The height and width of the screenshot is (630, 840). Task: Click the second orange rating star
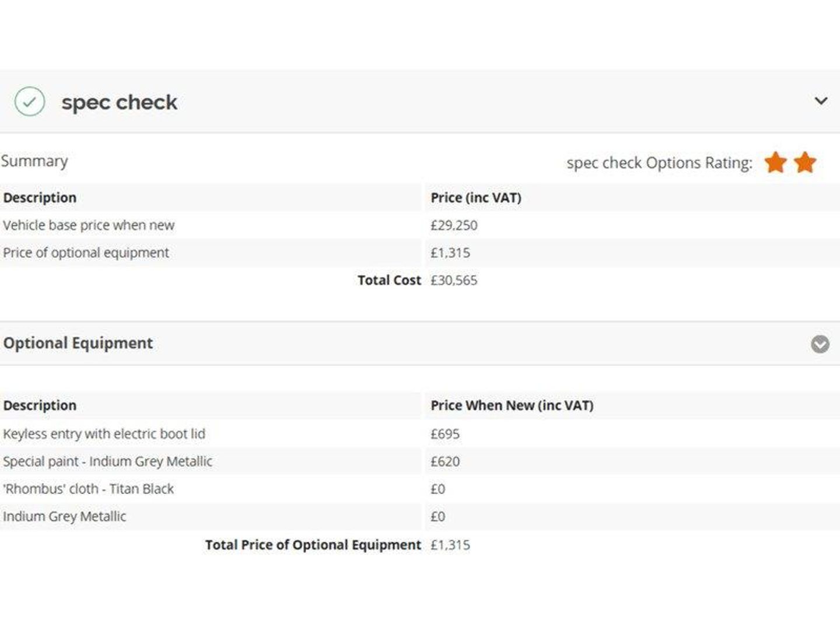point(805,162)
